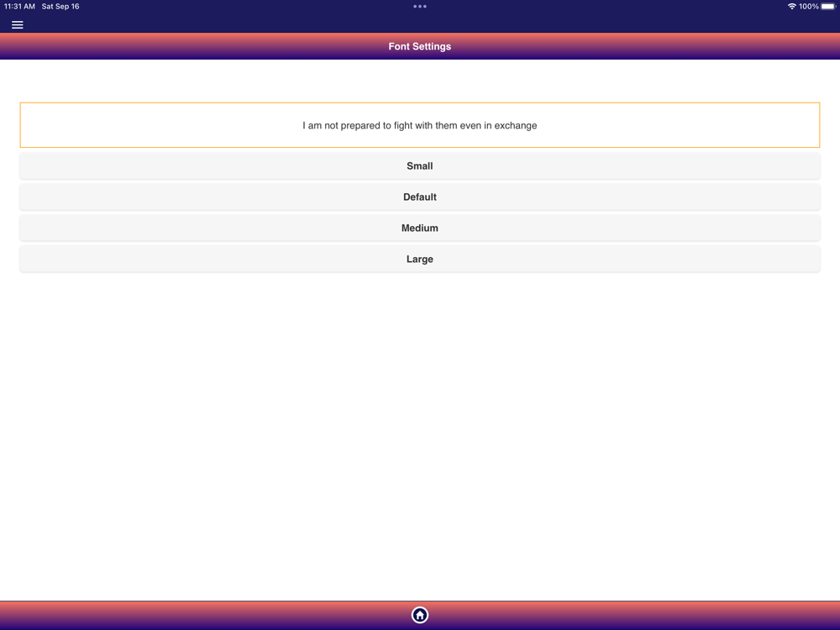This screenshot has height=630, width=840.
Task: Tap the home icon in bottom bar
Action: tap(419, 615)
